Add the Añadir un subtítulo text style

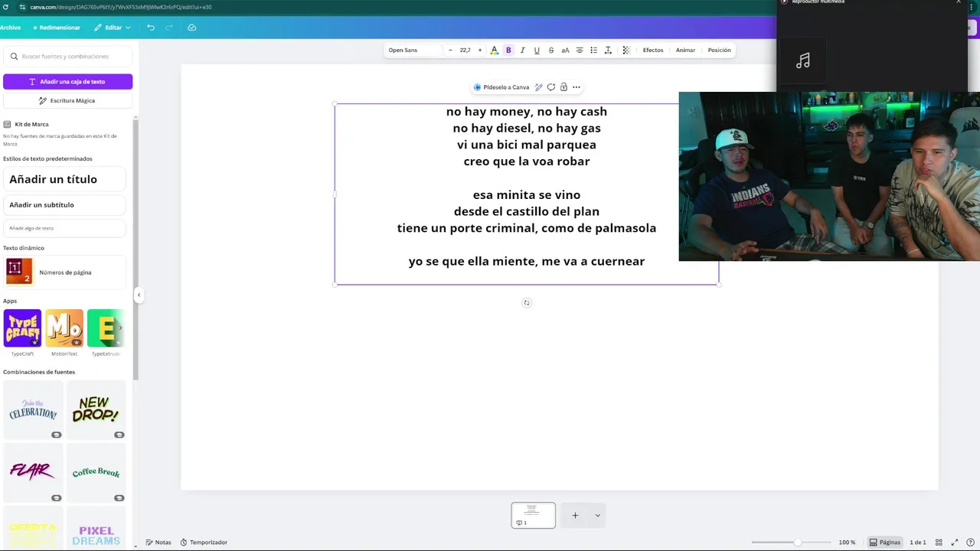tap(64, 205)
